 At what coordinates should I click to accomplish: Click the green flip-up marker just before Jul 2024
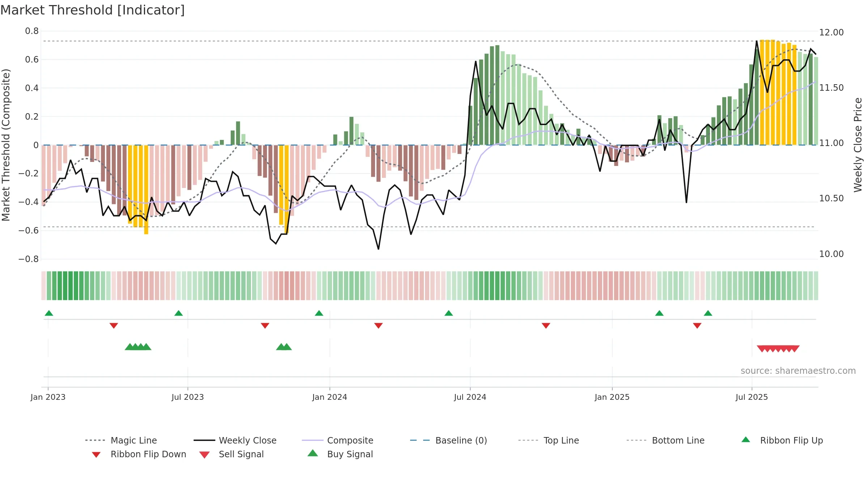point(449,313)
